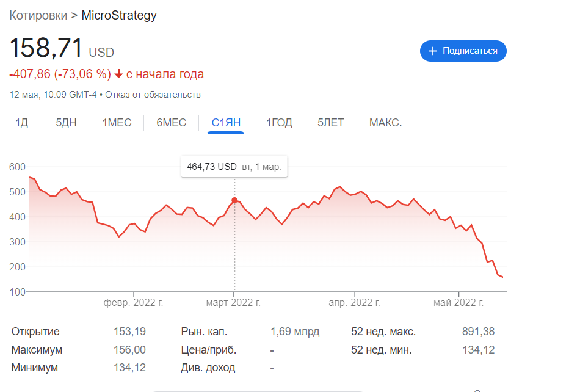
Task: Click the plus icon in Подписаться
Action: click(433, 51)
